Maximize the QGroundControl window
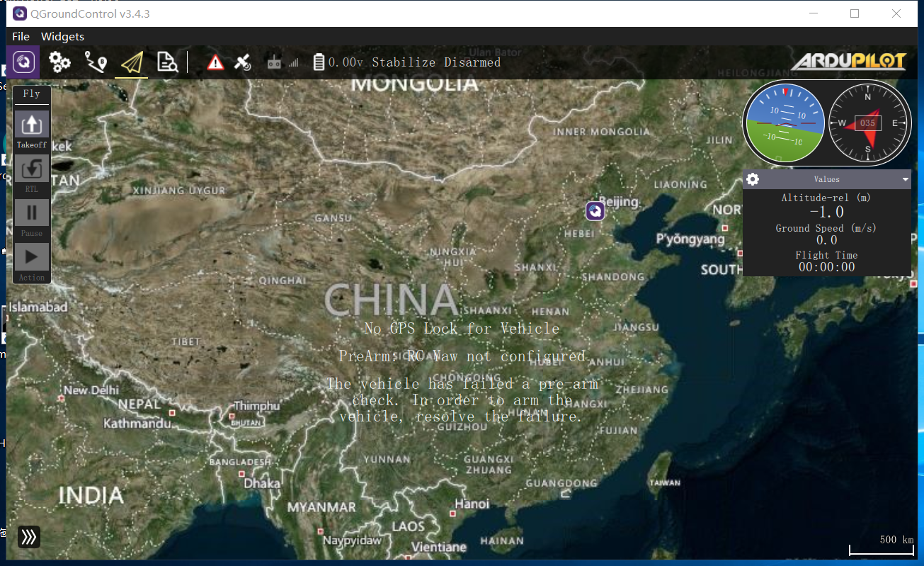The width and height of the screenshot is (924, 566). tap(855, 13)
